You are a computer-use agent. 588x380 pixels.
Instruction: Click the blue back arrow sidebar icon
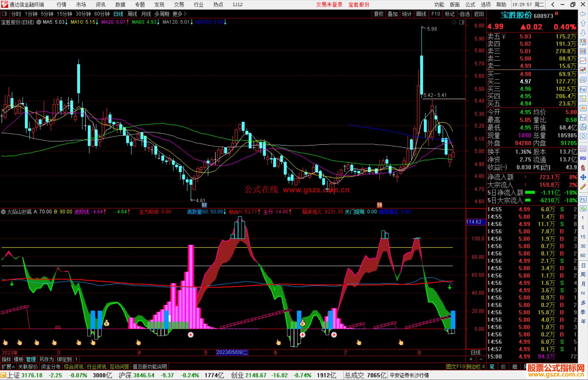click(583, 14)
